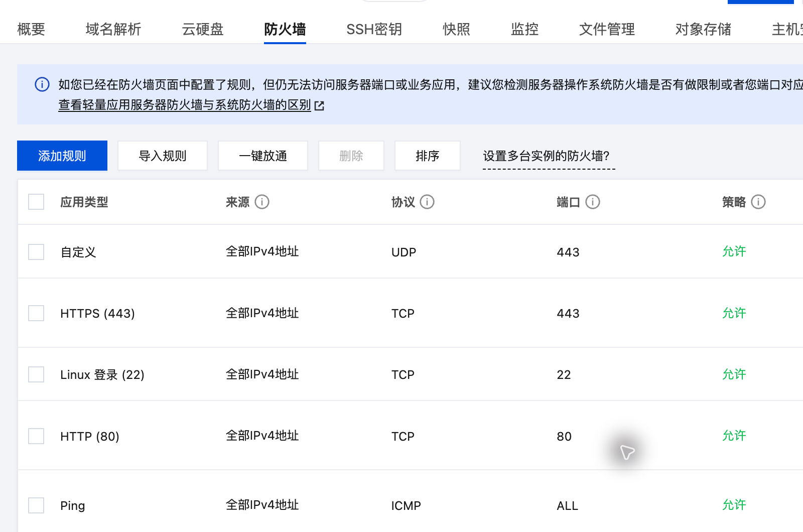The height and width of the screenshot is (532, 803).
Task: Toggle the select-all checkbox in table header
Action: point(36,202)
